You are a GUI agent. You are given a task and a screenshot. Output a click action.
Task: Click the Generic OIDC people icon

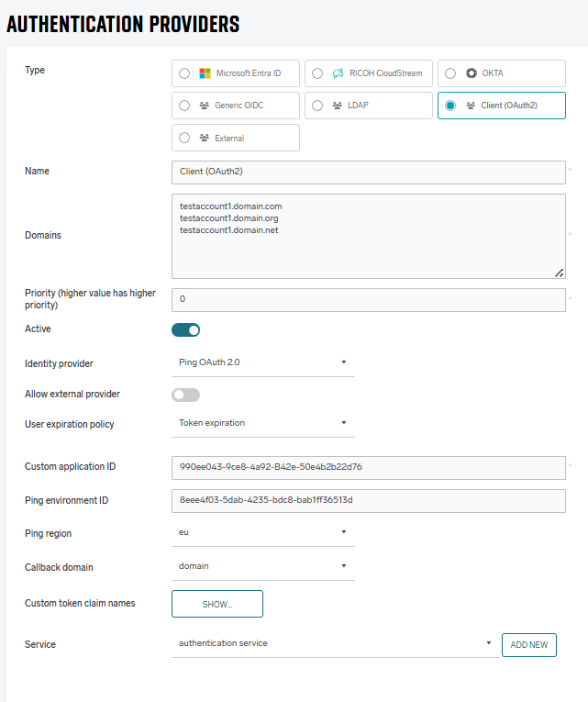[x=204, y=106]
